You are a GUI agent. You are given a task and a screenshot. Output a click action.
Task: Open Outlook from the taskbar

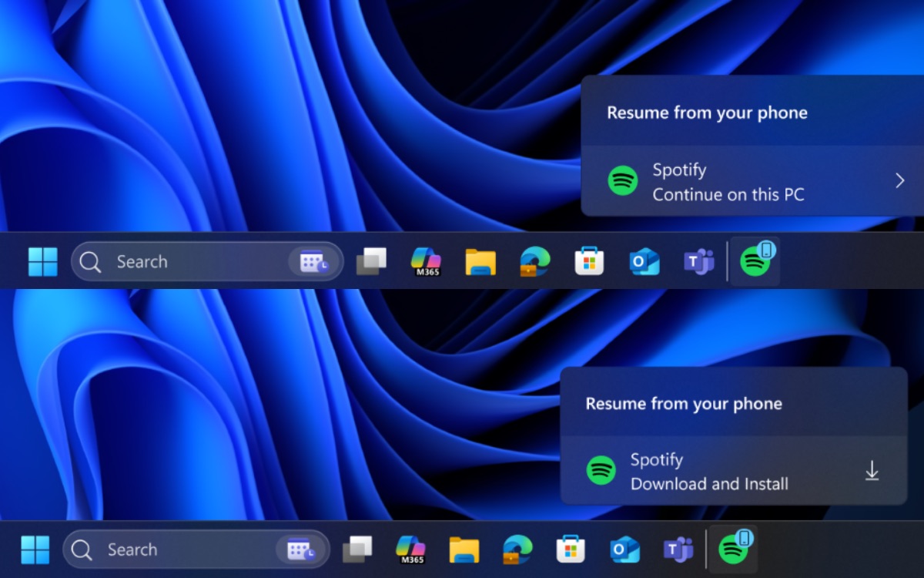(644, 261)
